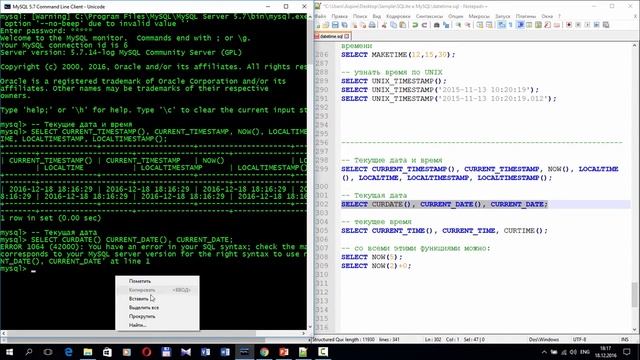Open Вид menu in Notepad++
The width and height of the screenshot is (640, 360).
tap(377, 16)
